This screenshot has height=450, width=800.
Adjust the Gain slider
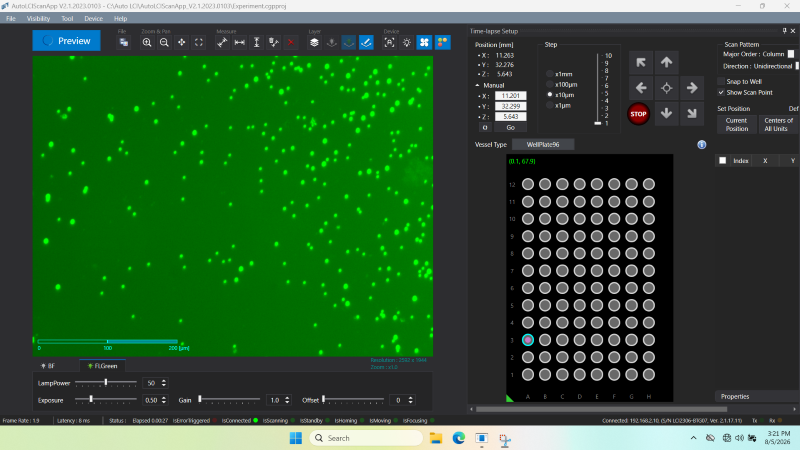pos(230,400)
